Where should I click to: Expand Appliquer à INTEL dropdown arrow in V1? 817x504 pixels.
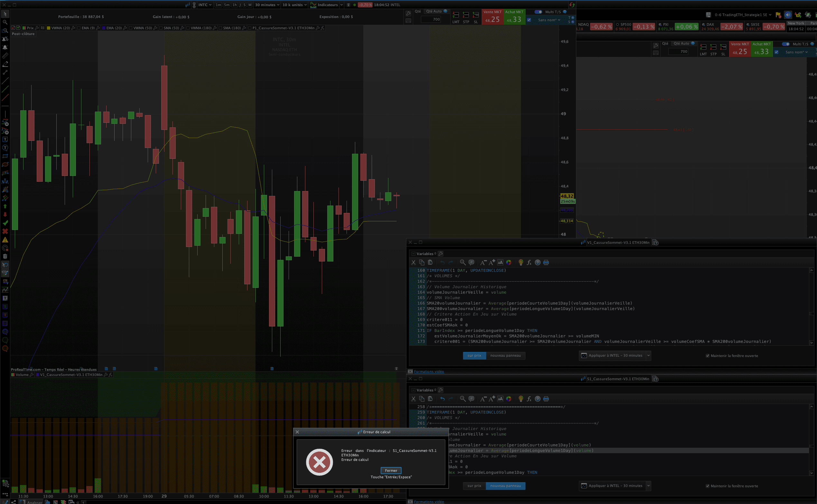648,355
